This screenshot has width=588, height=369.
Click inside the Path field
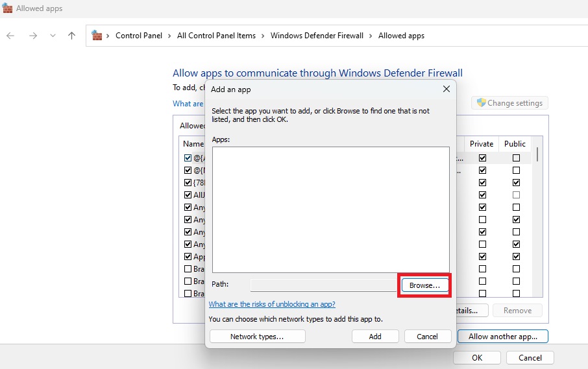pos(324,285)
